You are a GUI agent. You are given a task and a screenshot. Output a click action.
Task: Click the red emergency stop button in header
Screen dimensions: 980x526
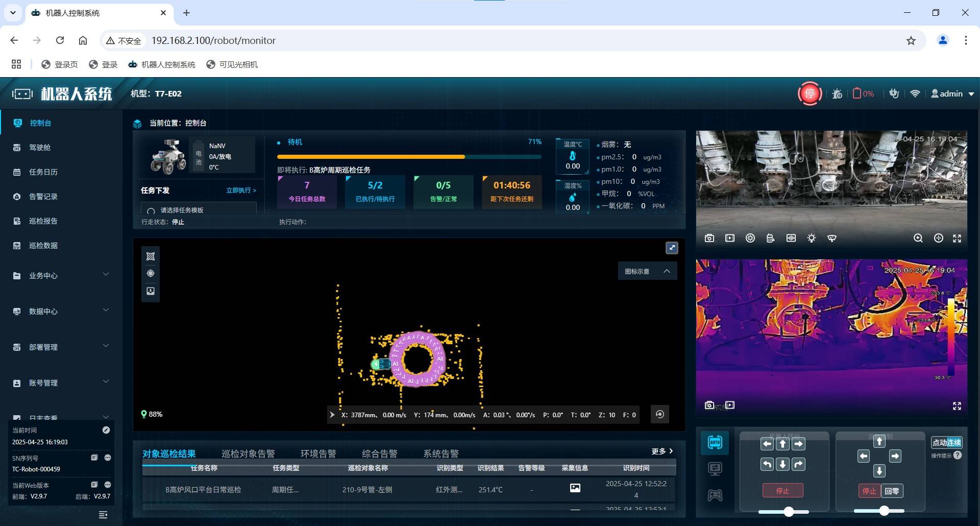(x=810, y=93)
